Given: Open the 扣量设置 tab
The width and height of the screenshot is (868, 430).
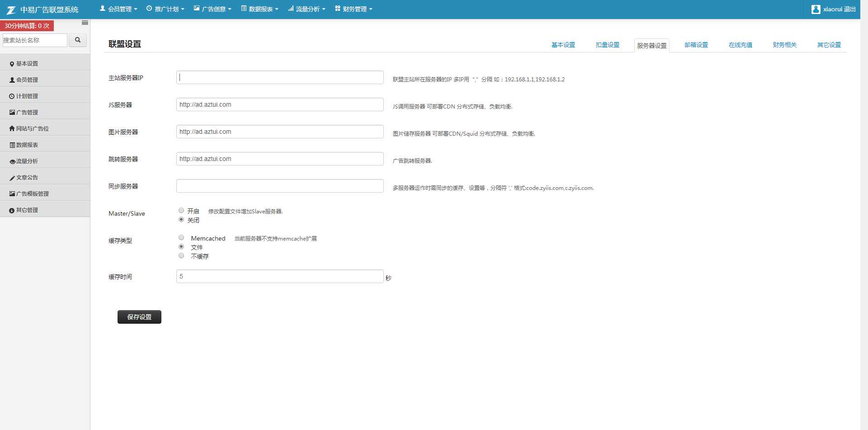Looking at the screenshot, I should 607,45.
